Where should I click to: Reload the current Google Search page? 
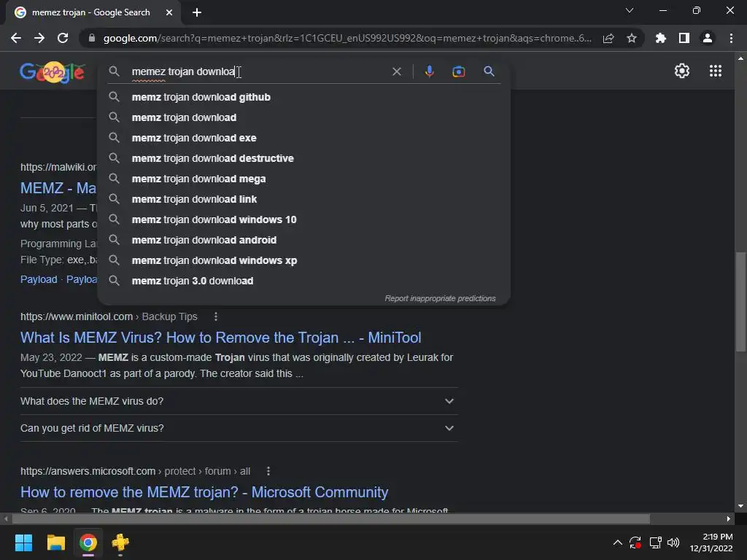click(x=63, y=38)
